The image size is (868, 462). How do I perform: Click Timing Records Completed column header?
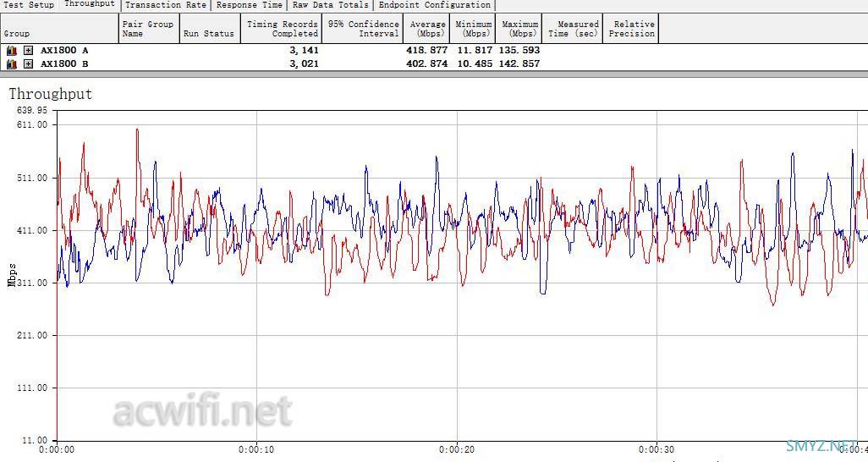(x=281, y=29)
